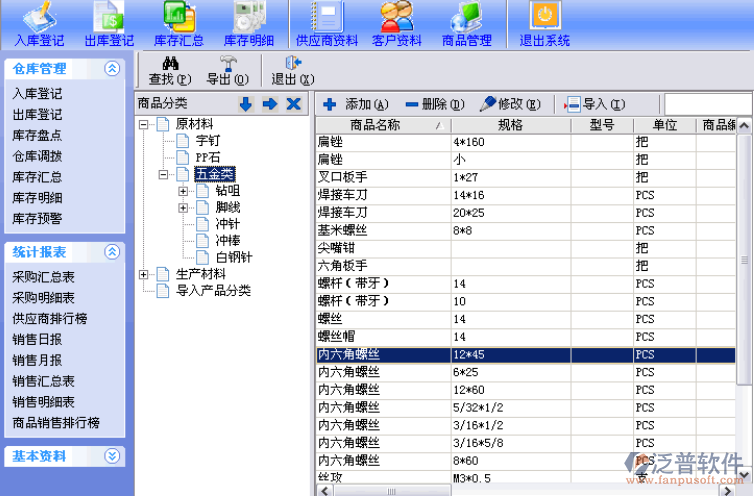Image resolution: width=754 pixels, height=496 pixels.
Task: Expand the 基本资料 panel
Action: (x=112, y=456)
